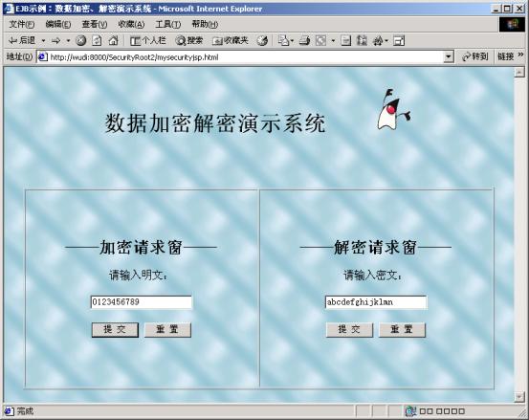Reset the encryption form 重置 button
This screenshot has height=420, width=529.
(x=167, y=330)
